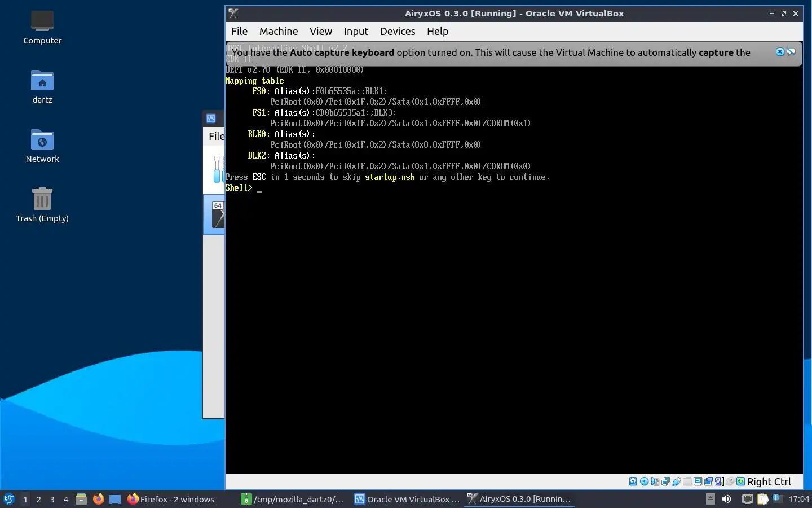Click the optical disk indicator icon

pos(644,481)
